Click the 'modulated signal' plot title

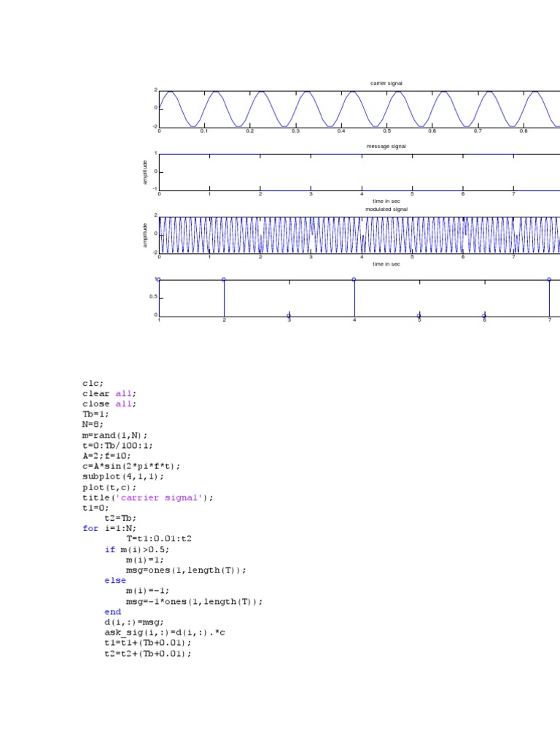pos(386,209)
